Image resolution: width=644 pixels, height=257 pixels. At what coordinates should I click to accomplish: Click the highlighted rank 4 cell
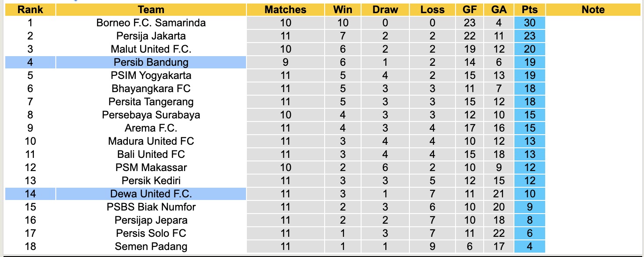[x=30, y=62]
